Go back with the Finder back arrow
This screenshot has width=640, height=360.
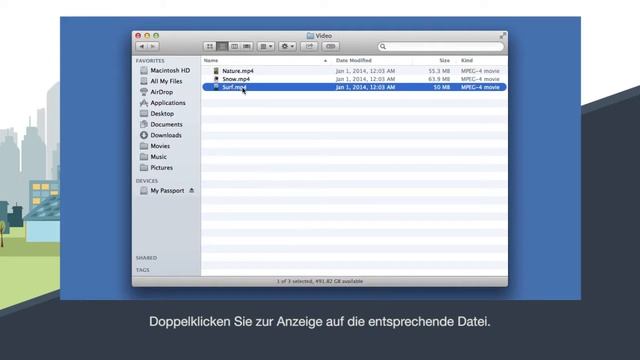pyautogui.click(x=142, y=47)
